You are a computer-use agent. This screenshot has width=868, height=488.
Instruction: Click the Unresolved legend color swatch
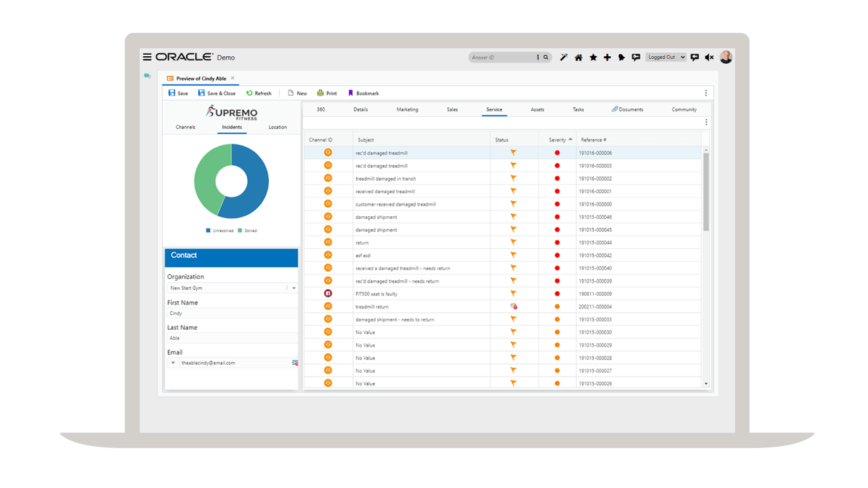coord(208,230)
